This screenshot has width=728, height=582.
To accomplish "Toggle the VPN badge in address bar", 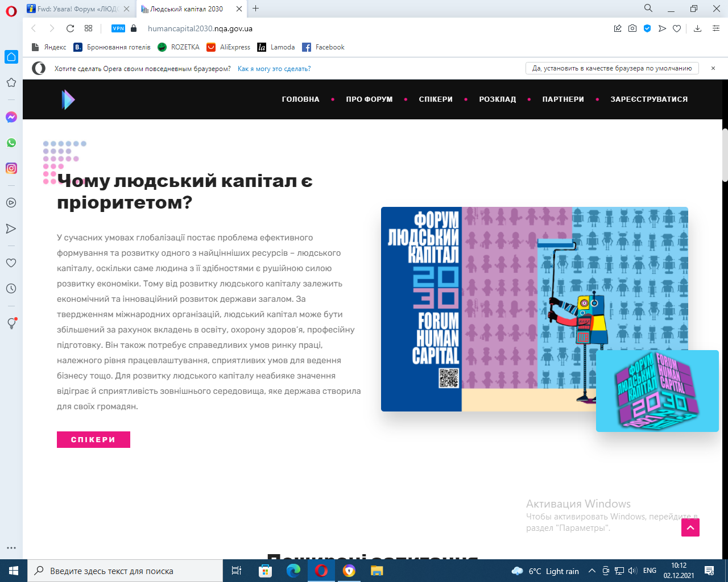I will coord(118,28).
